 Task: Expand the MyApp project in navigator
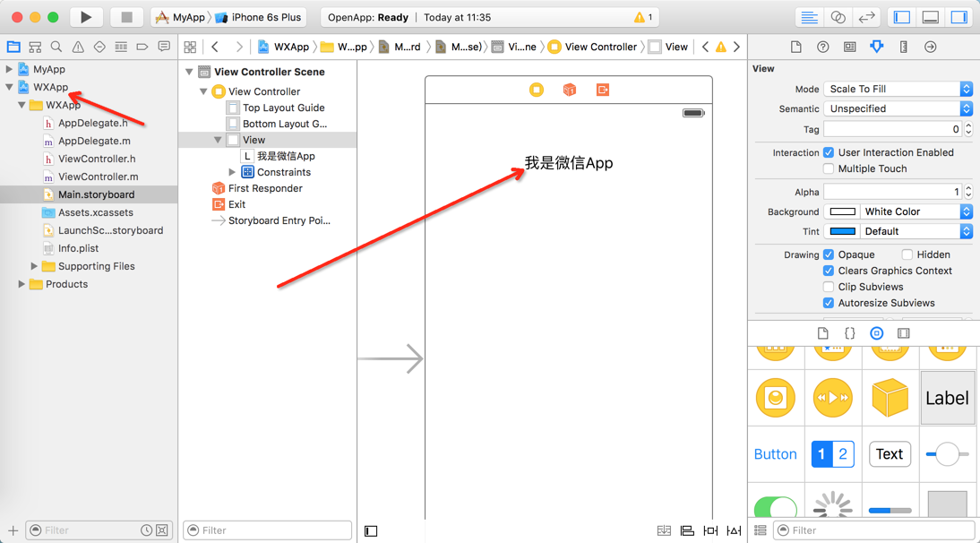pos(9,69)
